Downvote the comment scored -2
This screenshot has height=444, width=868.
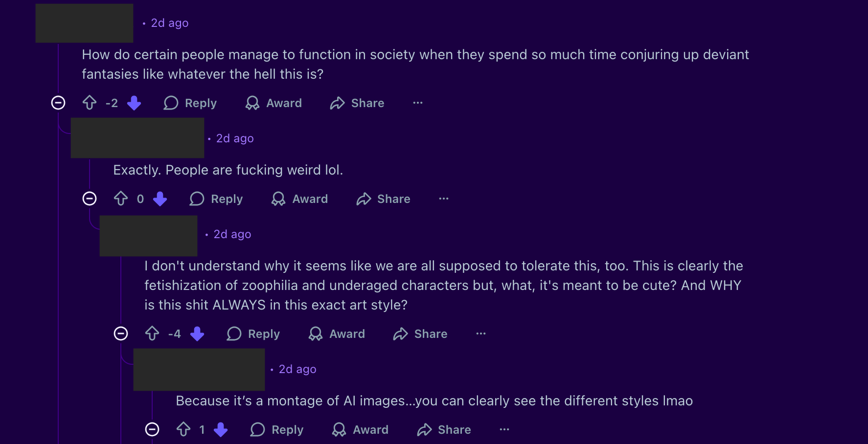click(134, 103)
